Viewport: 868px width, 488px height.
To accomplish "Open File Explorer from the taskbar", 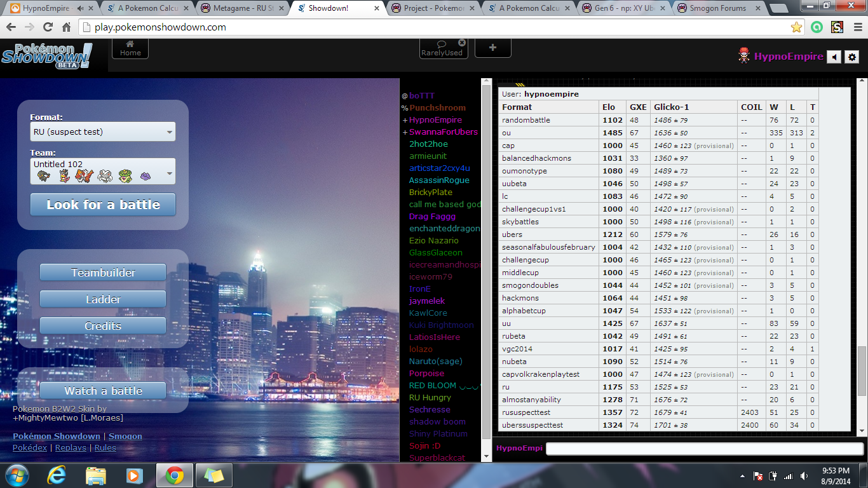I will click(96, 475).
